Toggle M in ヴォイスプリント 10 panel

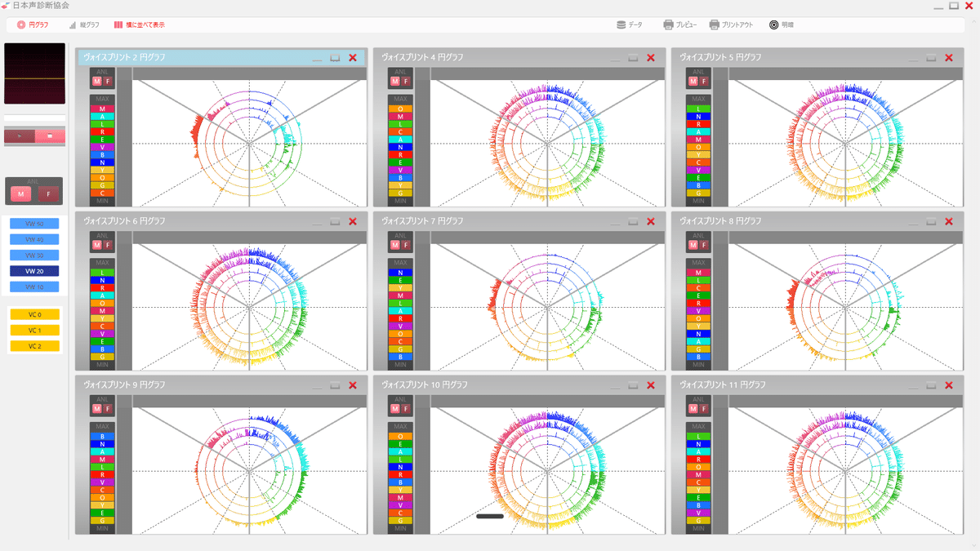395,408
